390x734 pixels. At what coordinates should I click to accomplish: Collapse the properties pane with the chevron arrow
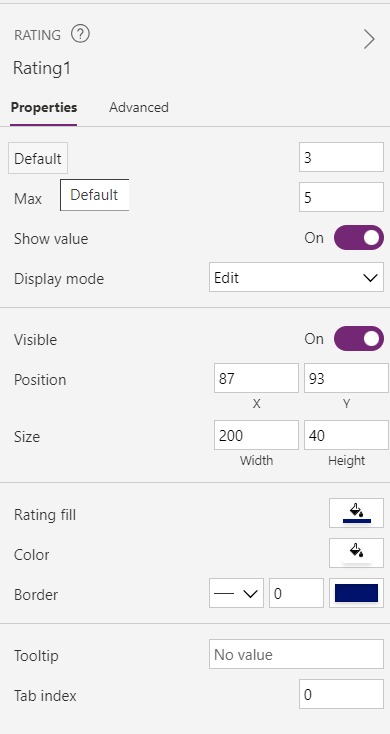[369, 40]
